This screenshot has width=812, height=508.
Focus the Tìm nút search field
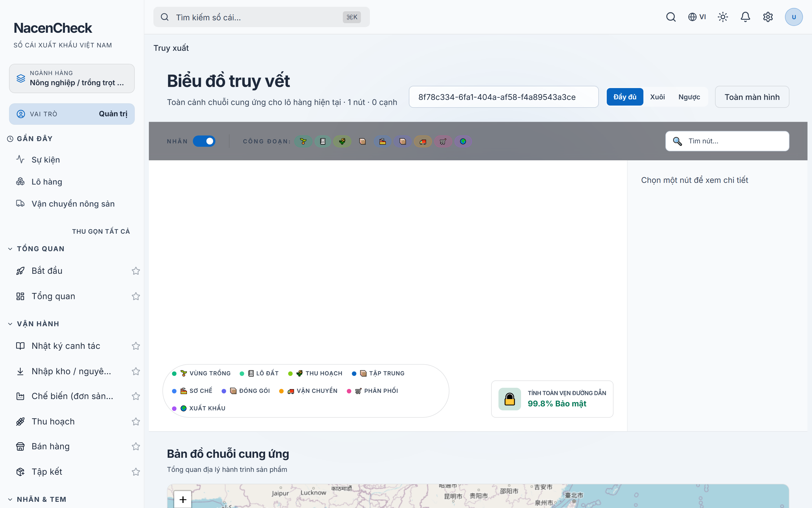point(727,141)
